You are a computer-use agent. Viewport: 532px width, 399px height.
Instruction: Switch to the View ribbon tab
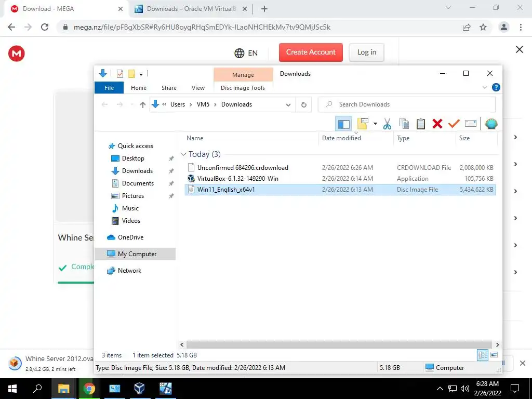click(198, 88)
